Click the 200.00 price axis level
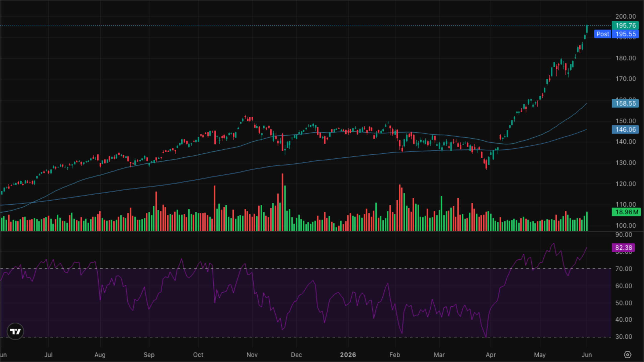The image size is (644, 362). tap(625, 16)
